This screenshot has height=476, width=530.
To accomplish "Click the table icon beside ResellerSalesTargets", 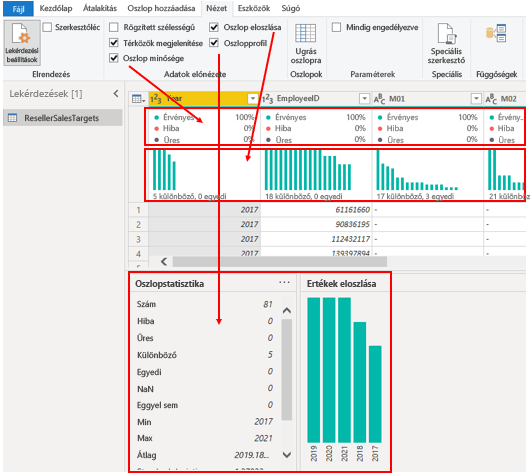I will [13, 118].
